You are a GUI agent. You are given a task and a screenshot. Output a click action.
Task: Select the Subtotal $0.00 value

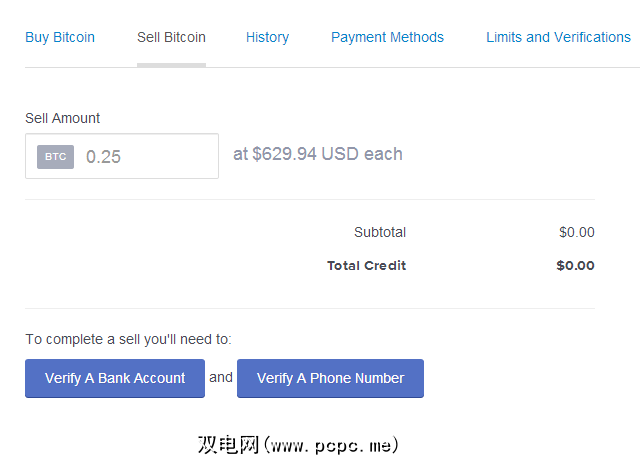click(x=576, y=232)
